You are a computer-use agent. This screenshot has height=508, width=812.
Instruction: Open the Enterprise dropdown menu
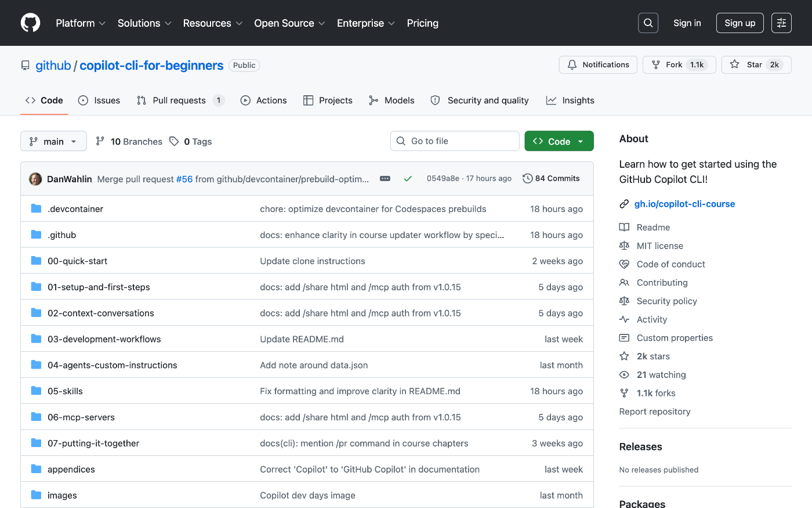[x=366, y=23]
